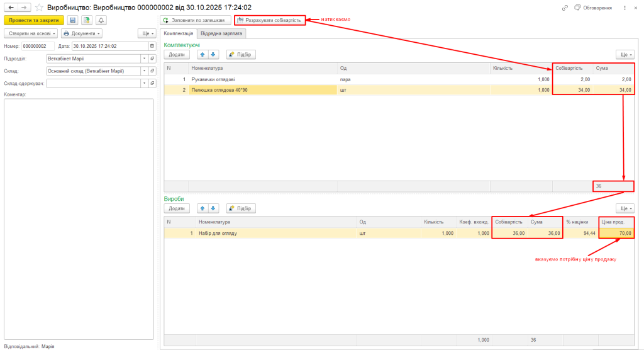Open calendar picker in the Дата field
644x350 pixels.
coord(152,46)
